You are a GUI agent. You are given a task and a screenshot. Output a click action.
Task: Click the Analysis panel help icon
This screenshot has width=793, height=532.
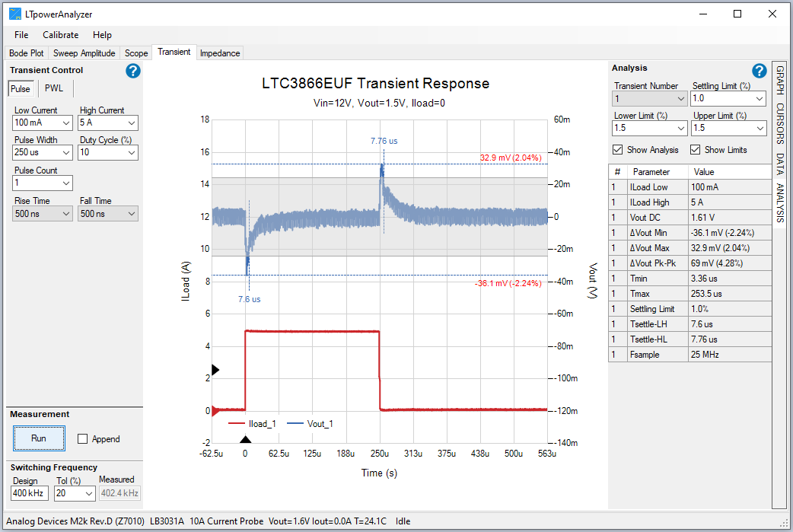click(759, 70)
